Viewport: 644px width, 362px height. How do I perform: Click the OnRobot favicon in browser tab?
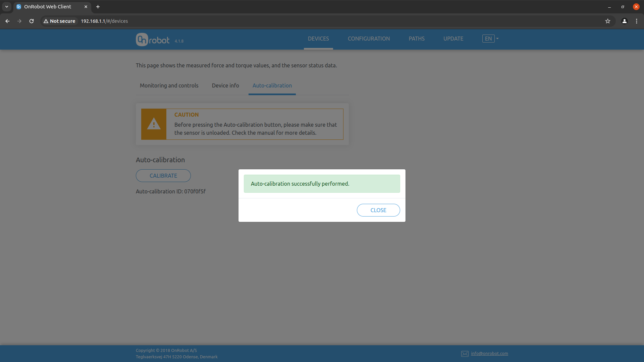(19, 7)
